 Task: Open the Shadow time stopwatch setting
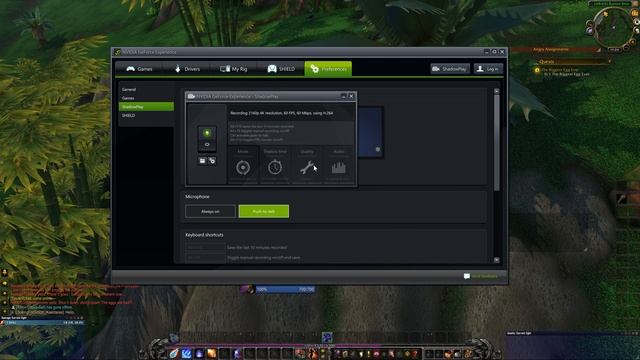[275, 165]
